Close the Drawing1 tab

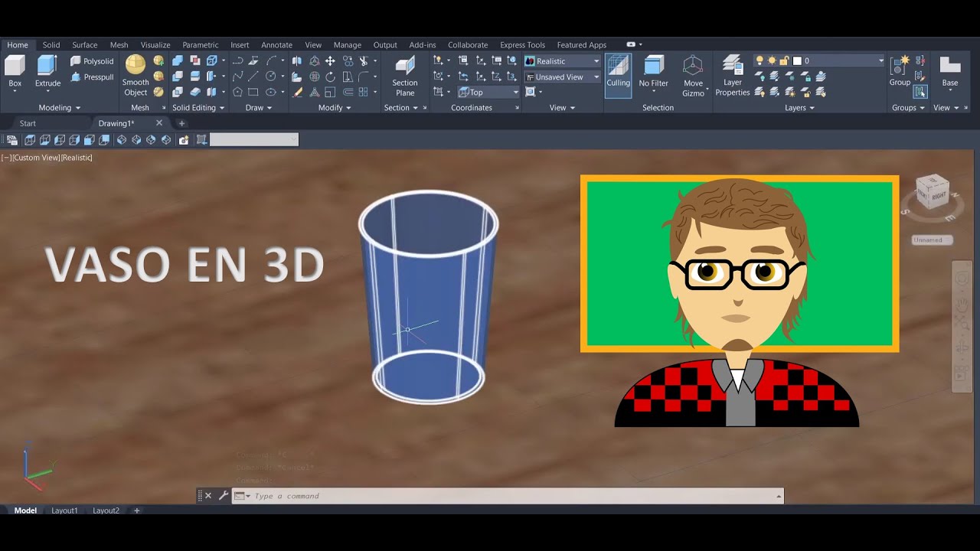[x=159, y=123]
